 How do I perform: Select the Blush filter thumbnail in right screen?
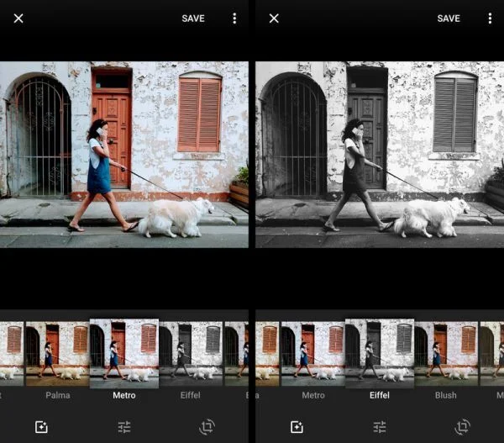(x=446, y=354)
